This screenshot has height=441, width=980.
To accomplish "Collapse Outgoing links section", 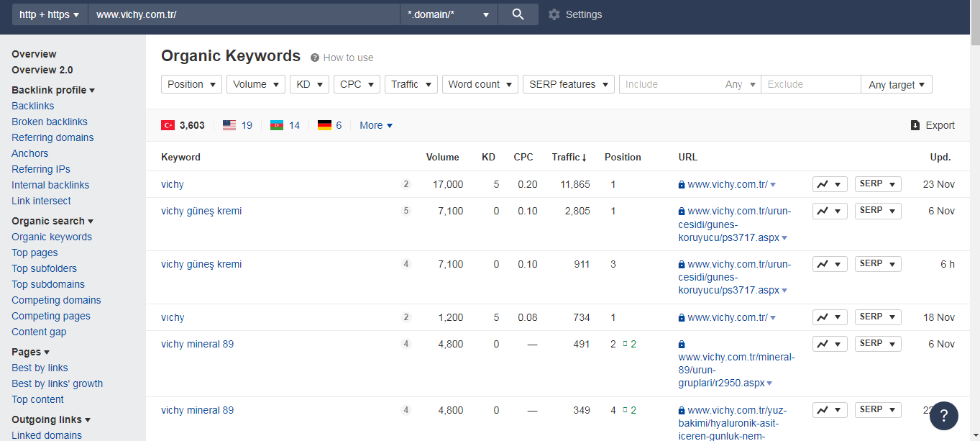I will [51, 419].
